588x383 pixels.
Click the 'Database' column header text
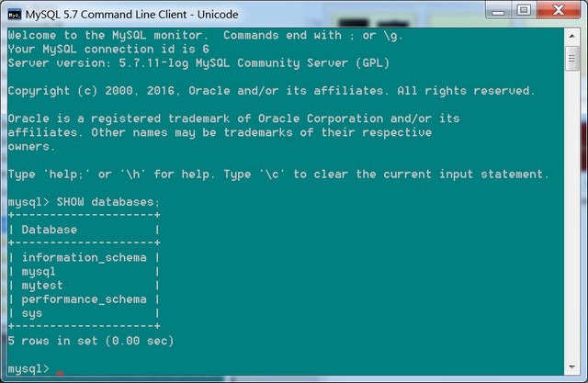(x=49, y=230)
